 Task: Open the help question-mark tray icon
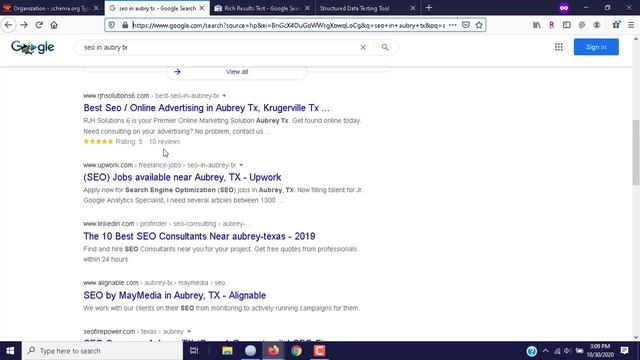pos(531,351)
